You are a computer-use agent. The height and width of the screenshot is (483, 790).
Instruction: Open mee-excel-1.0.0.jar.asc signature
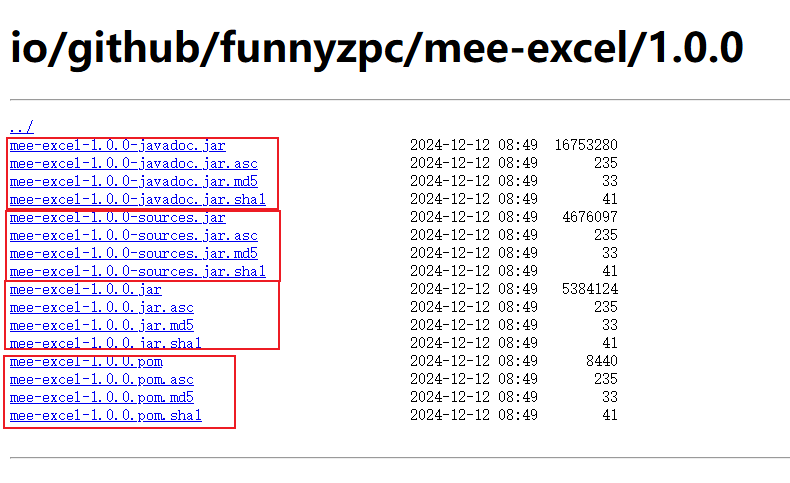pyautogui.click(x=102, y=308)
